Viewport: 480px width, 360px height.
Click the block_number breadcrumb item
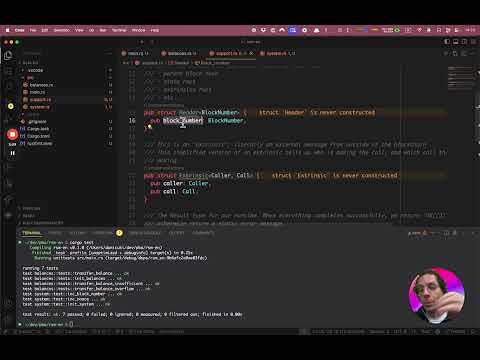(213, 63)
